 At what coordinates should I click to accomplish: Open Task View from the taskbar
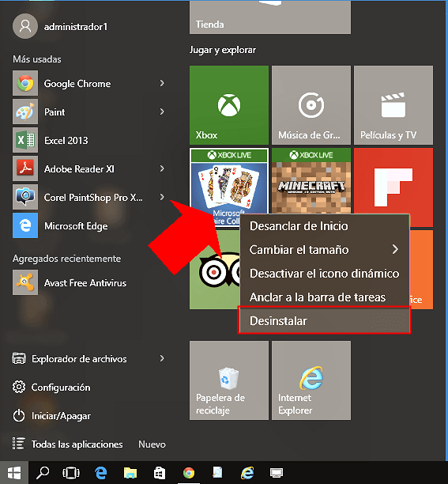point(71,473)
